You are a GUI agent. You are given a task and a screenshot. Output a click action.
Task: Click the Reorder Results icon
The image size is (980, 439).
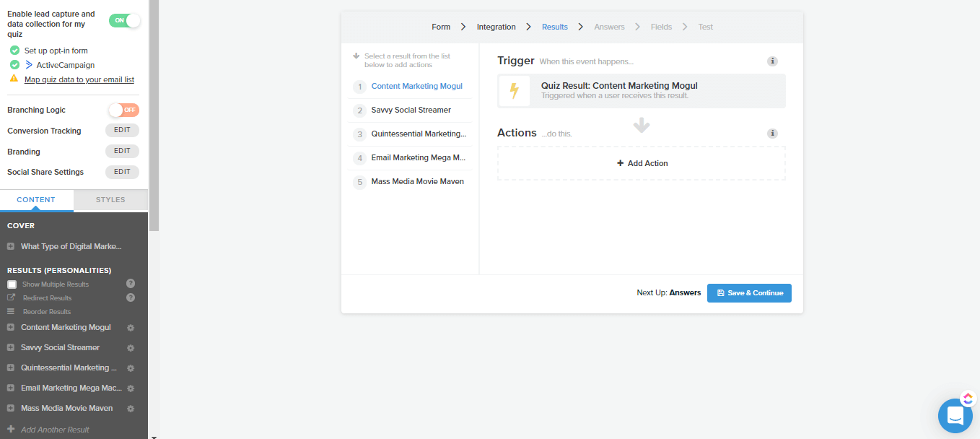pos(11,312)
